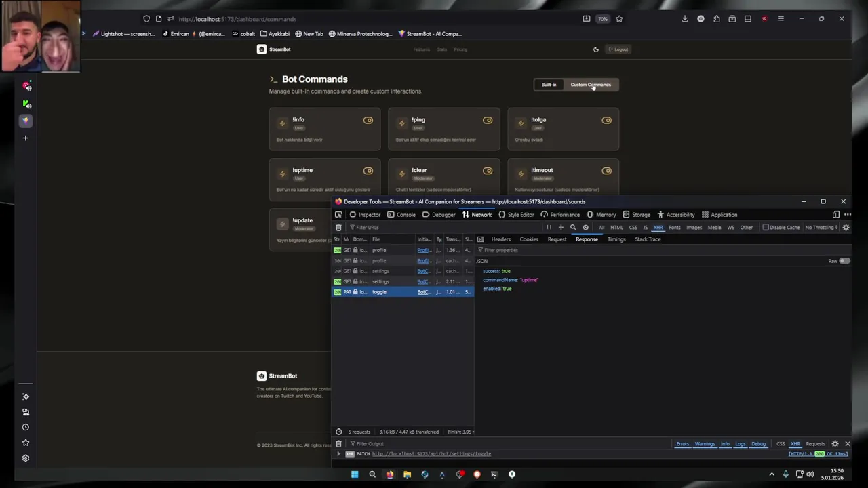This screenshot has height=488, width=868.
Task: Toggle the !timeout command switch
Action: point(607,171)
